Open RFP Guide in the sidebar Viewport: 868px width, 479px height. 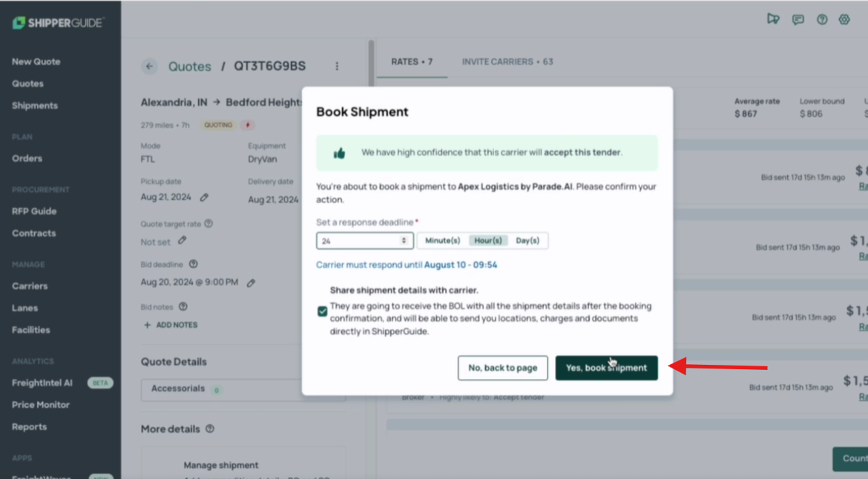click(x=34, y=211)
